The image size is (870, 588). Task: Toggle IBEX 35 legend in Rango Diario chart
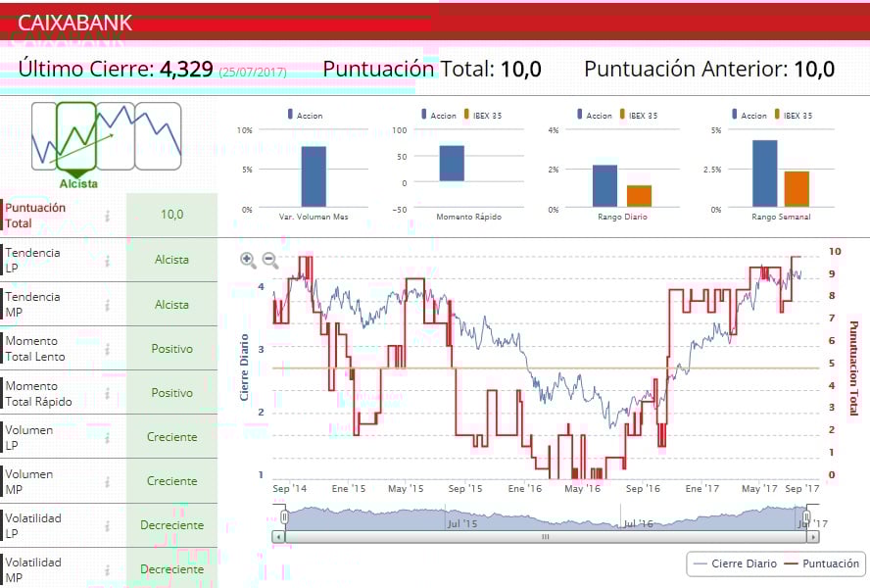639,115
